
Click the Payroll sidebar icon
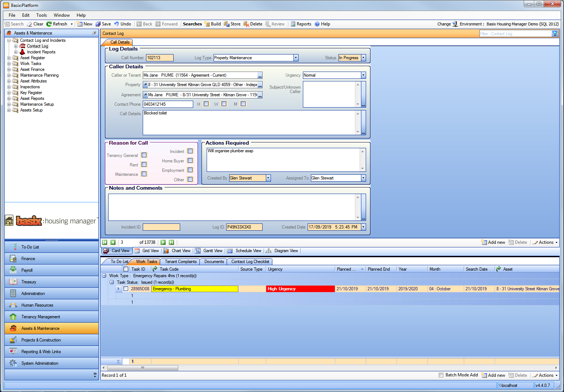13,270
